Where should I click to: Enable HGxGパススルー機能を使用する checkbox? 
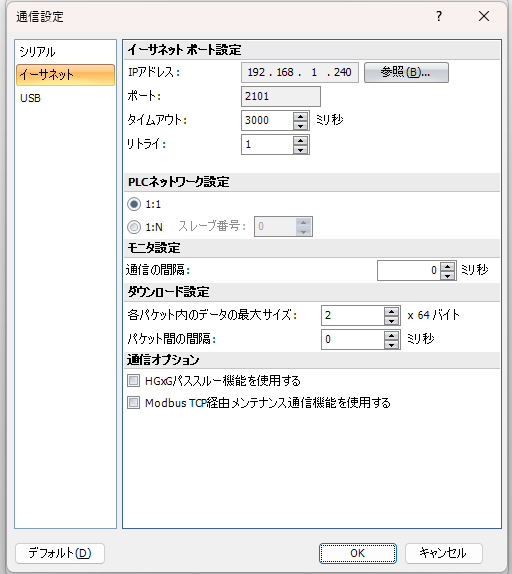click(133, 381)
